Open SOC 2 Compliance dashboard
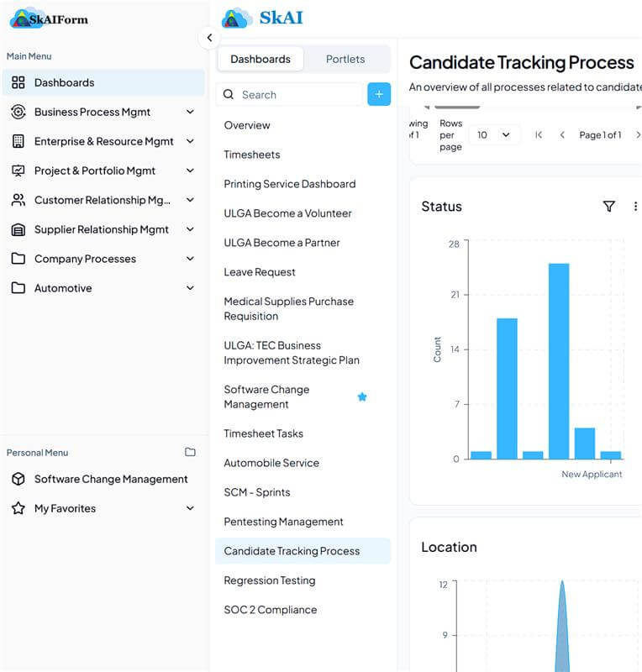Image resolution: width=642 pixels, height=672 pixels. pyautogui.click(x=271, y=610)
